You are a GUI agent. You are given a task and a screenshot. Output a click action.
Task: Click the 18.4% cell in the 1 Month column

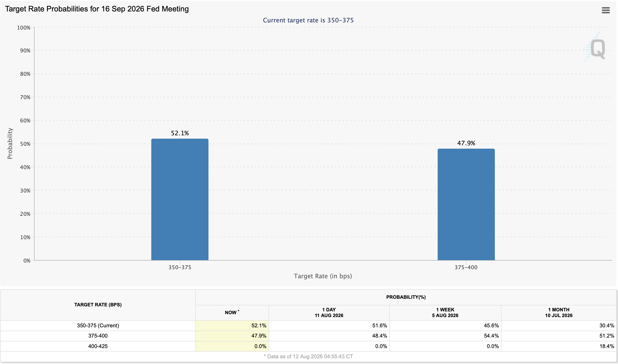[559, 346]
